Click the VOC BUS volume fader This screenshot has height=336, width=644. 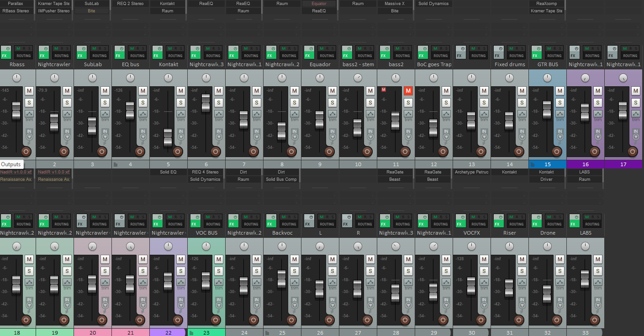(206, 280)
